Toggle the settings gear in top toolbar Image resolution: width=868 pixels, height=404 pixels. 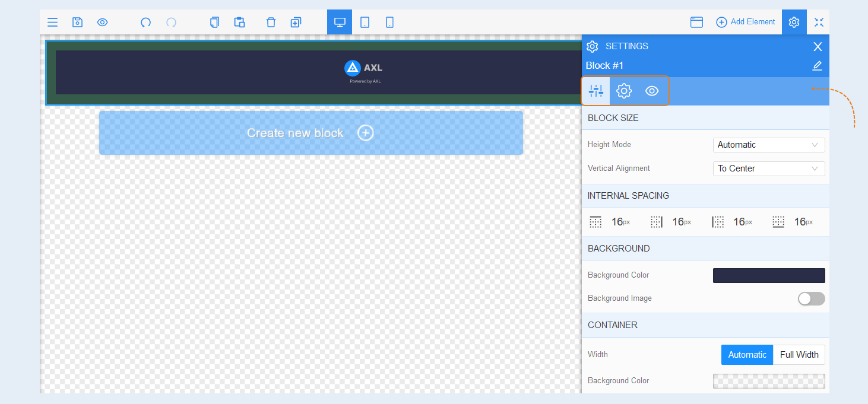point(794,23)
